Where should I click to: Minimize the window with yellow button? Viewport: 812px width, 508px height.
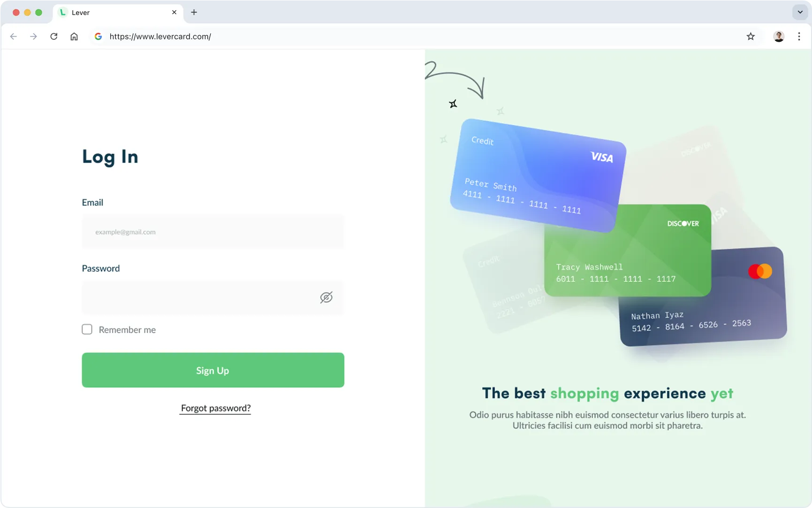(27, 12)
